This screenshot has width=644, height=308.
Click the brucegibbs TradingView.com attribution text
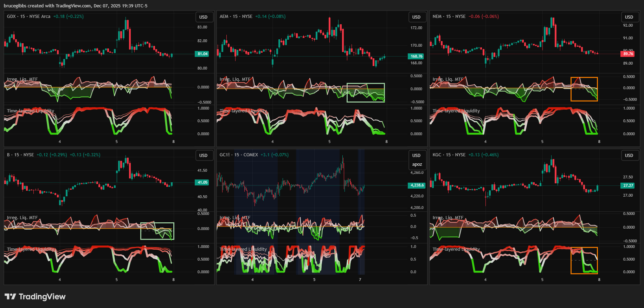point(76,6)
